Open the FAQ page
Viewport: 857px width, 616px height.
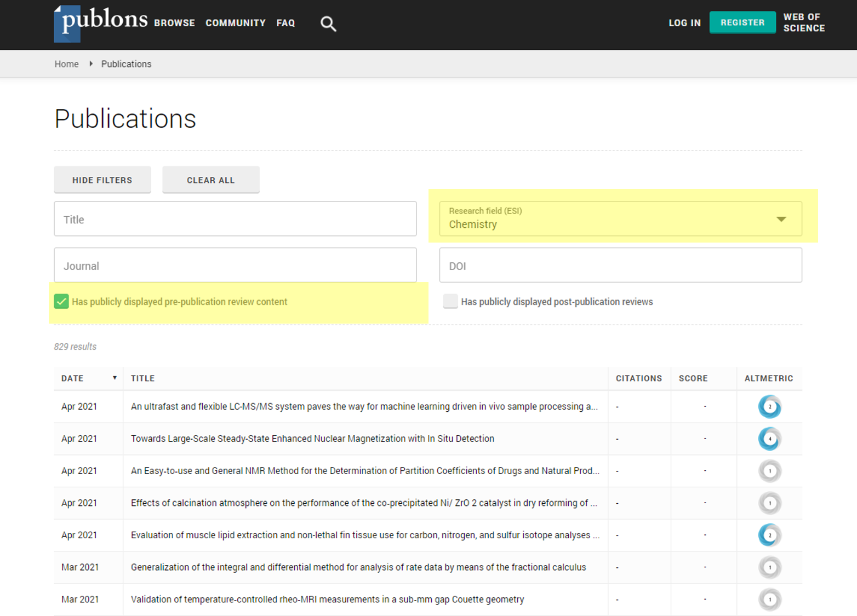285,23
